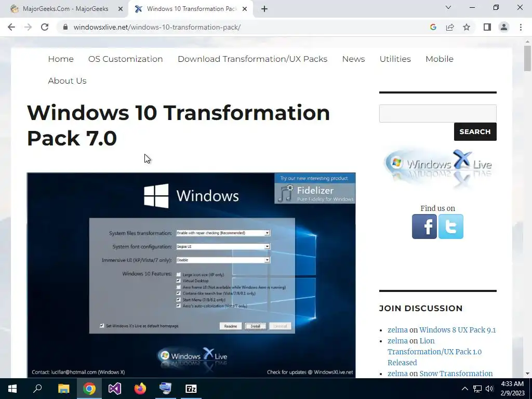532x399 pixels.
Task: Open first zelma commenter link
Action: (397, 330)
